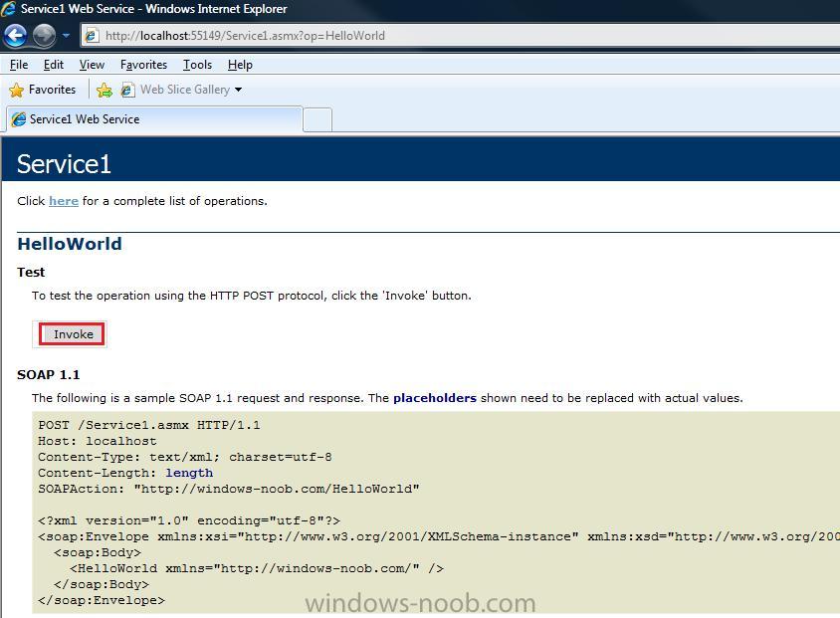This screenshot has height=618, width=840.
Task: Open the File menu
Action: tap(19, 65)
